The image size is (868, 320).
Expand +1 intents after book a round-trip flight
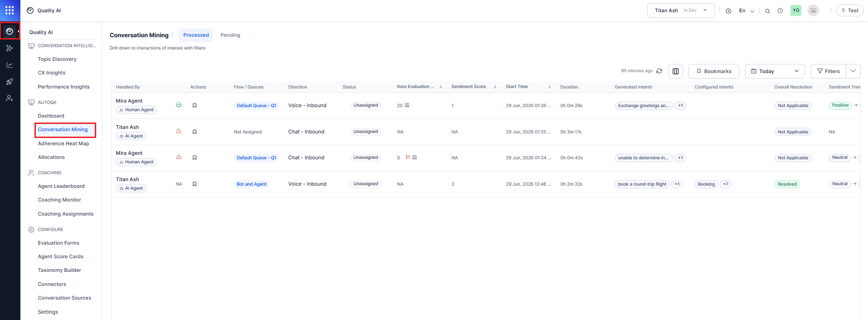pyautogui.click(x=677, y=184)
